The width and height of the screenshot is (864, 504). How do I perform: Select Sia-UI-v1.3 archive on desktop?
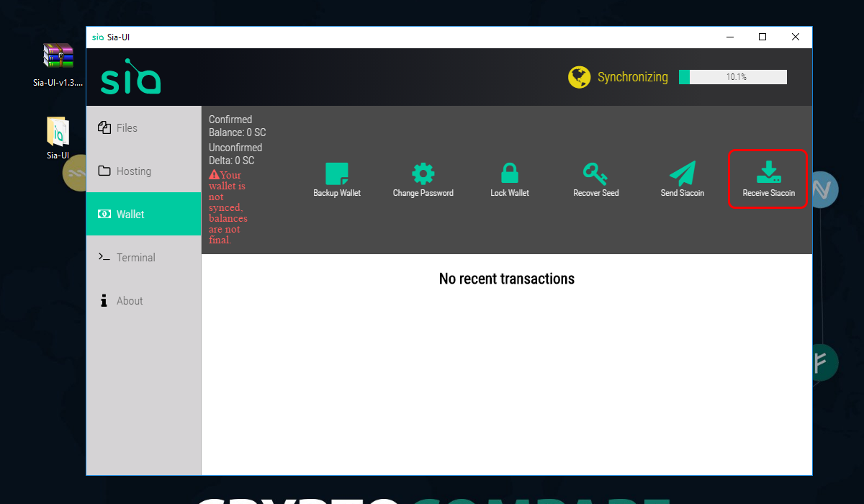pyautogui.click(x=58, y=65)
